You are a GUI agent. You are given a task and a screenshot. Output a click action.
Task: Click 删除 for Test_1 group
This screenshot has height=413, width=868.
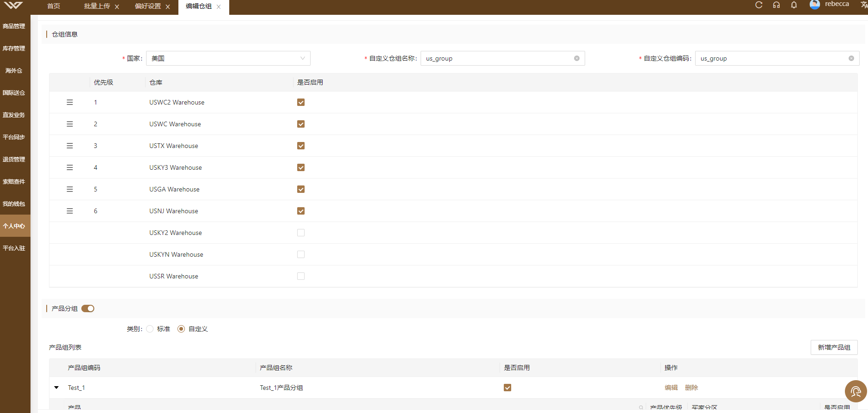[691, 388]
